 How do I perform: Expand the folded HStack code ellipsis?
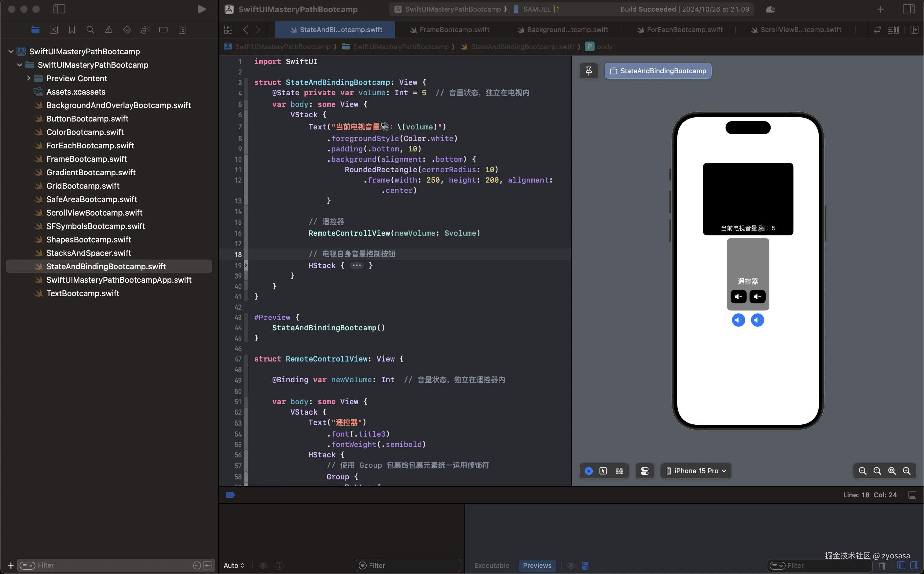coord(356,265)
